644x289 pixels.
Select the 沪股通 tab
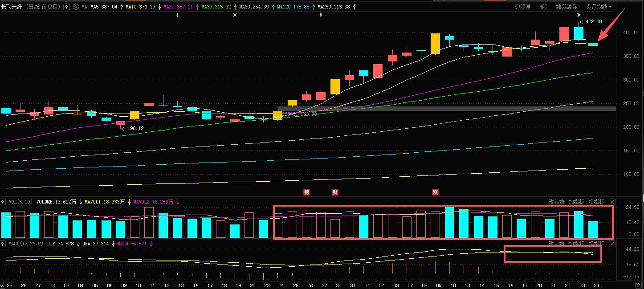pyautogui.click(x=522, y=7)
